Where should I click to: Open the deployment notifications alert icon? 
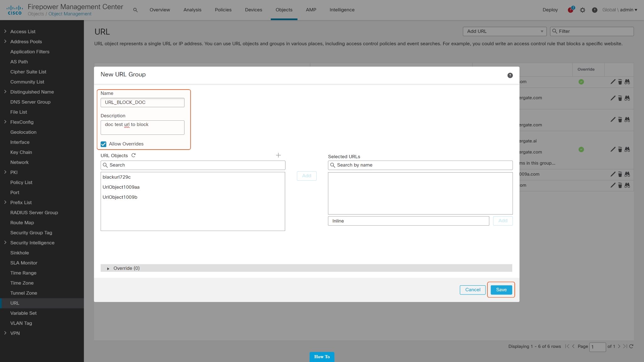[x=571, y=10]
